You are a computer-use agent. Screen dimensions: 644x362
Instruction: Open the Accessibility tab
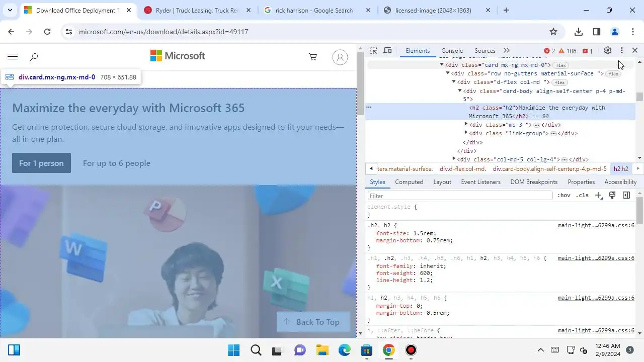point(620,182)
